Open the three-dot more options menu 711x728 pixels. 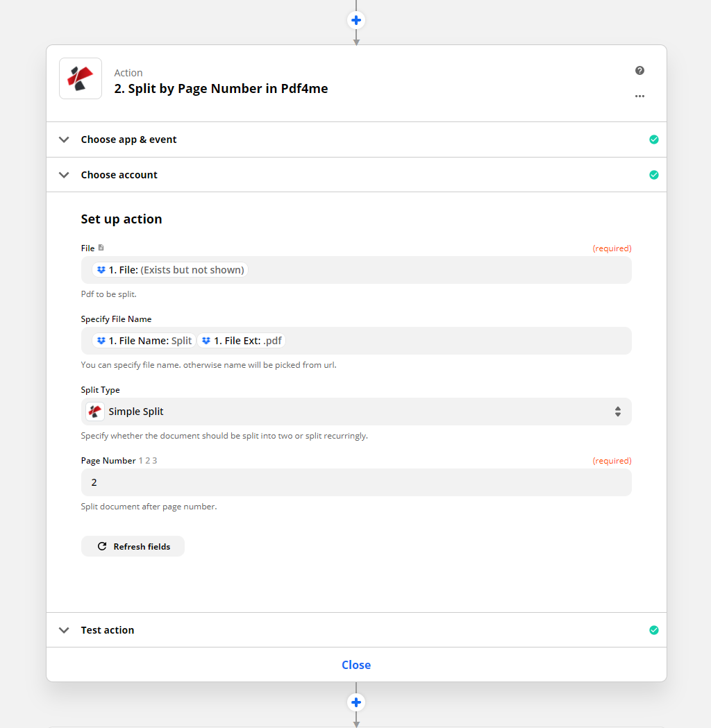coord(639,96)
